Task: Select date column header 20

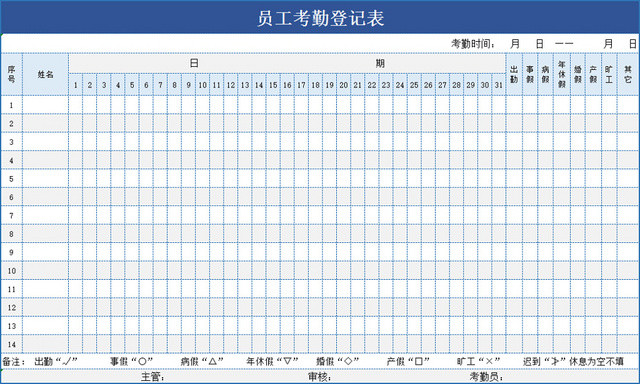Action: pyautogui.click(x=344, y=85)
